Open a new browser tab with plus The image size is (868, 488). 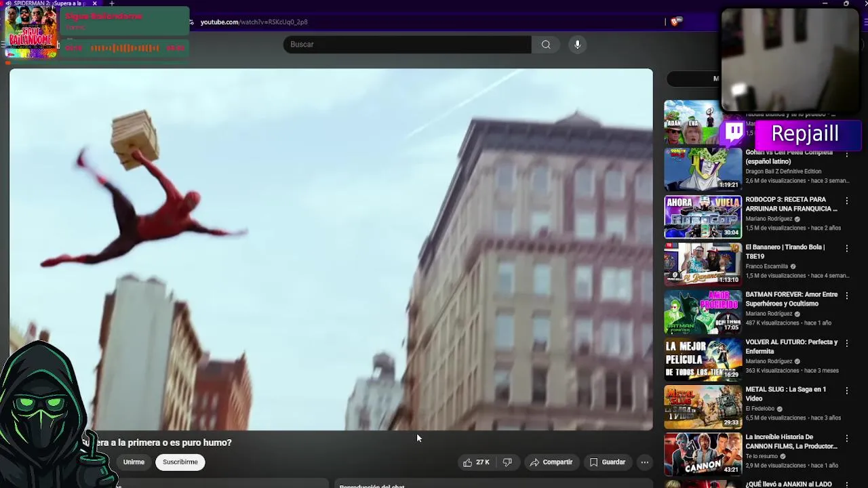click(x=112, y=3)
